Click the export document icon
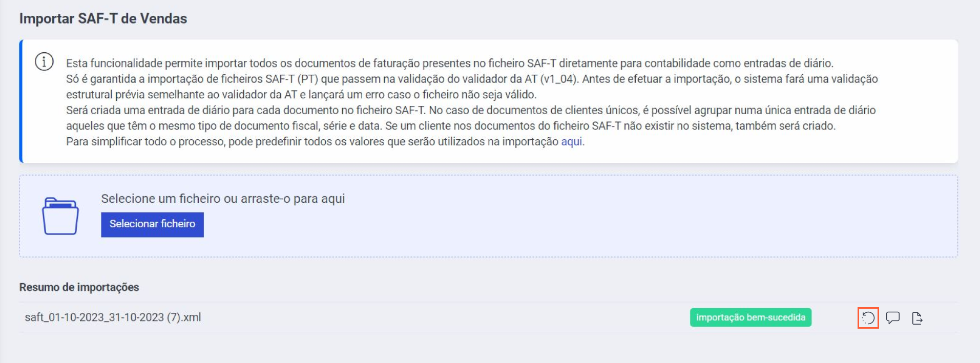Image resolution: width=980 pixels, height=363 pixels. click(x=917, y=318)
